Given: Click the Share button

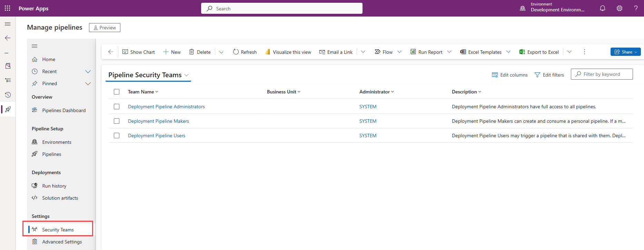Looking at the screenshot, I should tap(625, 52).
